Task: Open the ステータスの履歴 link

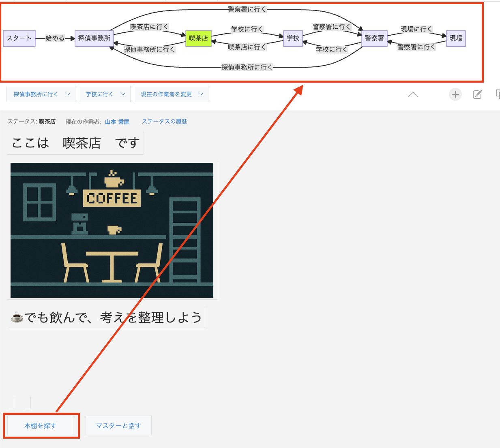Action: (x=164, y=122)
